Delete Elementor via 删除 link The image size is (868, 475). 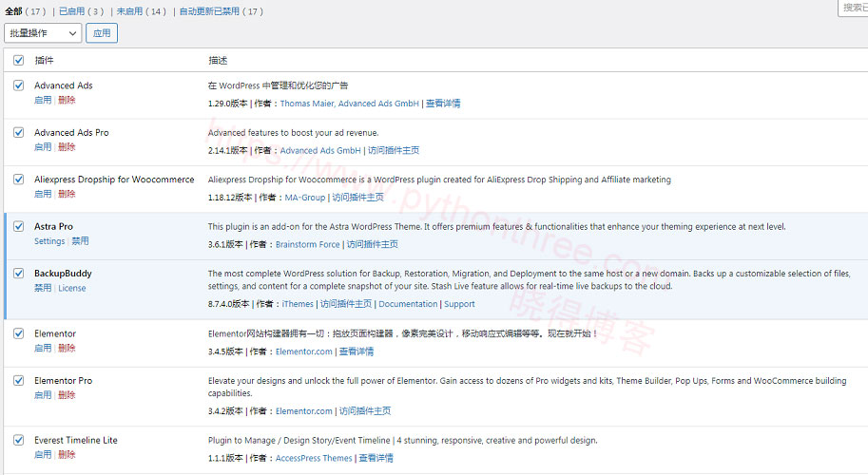click(67, 349)
